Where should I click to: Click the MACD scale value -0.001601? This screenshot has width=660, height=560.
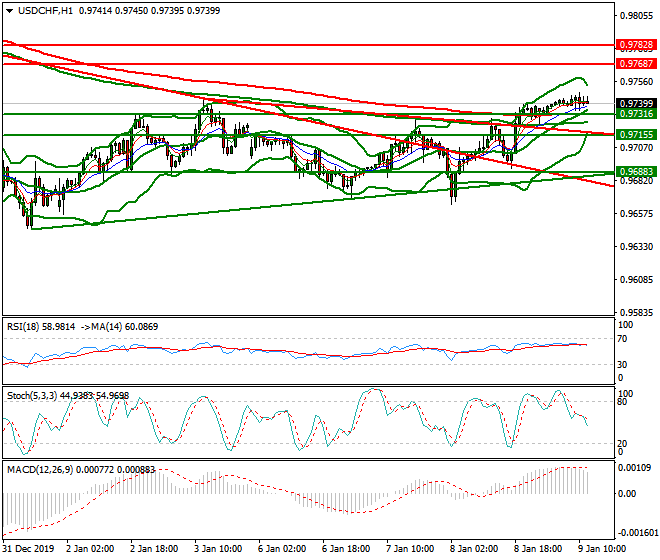(x=638, y=533)
